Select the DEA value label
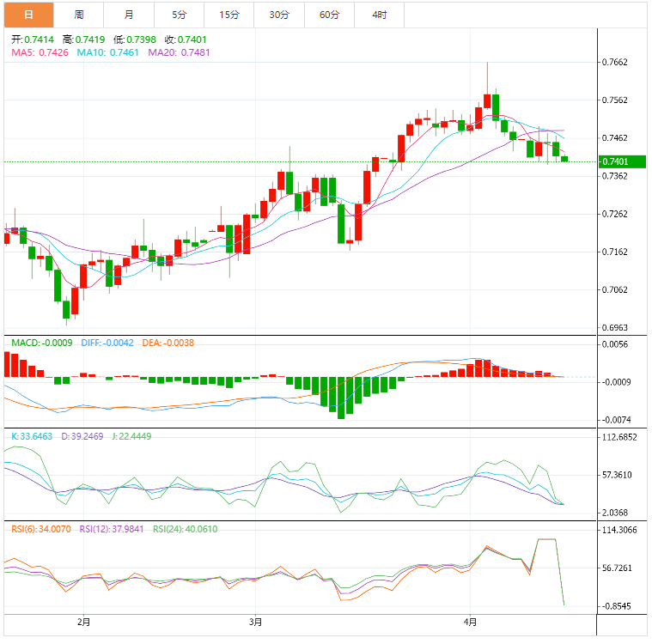 (170, 343)
